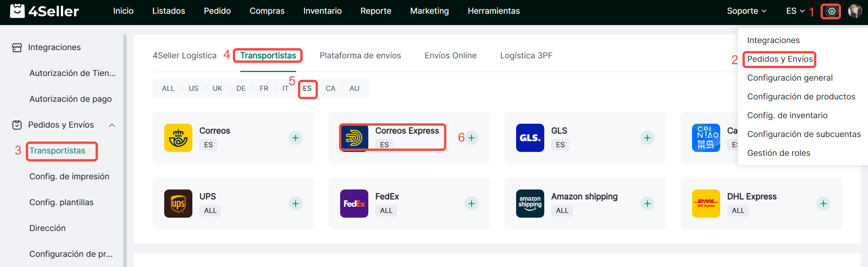Open Config. de impresión sidebar link
The height and width of the screenshot is (267, 868).
(x=69, y=177)
